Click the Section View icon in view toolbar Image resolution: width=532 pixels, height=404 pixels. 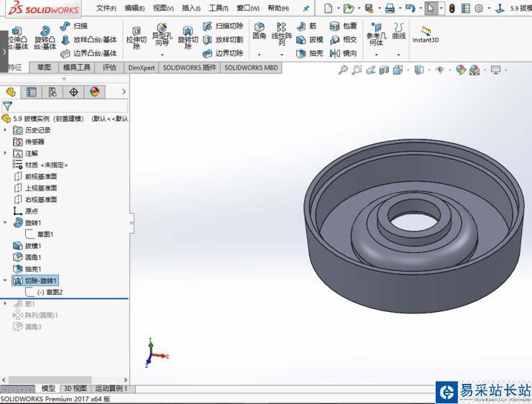[384, 70]
